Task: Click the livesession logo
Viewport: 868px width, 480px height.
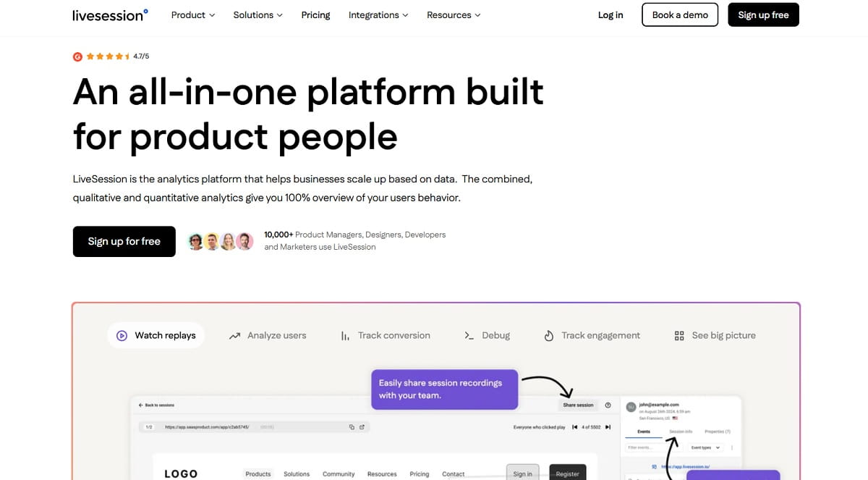Action: click(110, 14)
